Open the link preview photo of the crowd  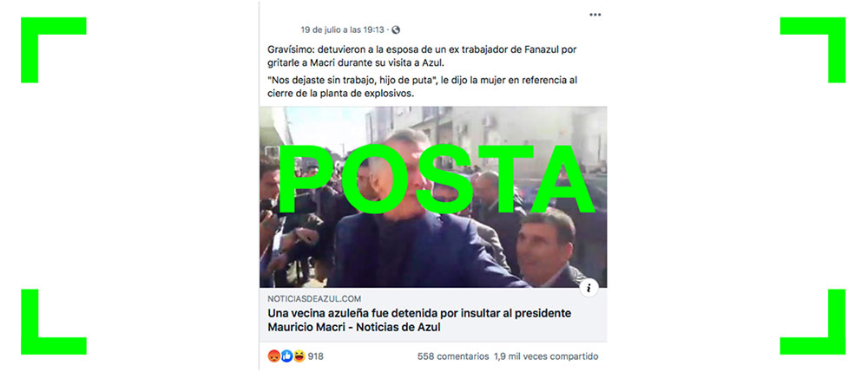(433, 197)
